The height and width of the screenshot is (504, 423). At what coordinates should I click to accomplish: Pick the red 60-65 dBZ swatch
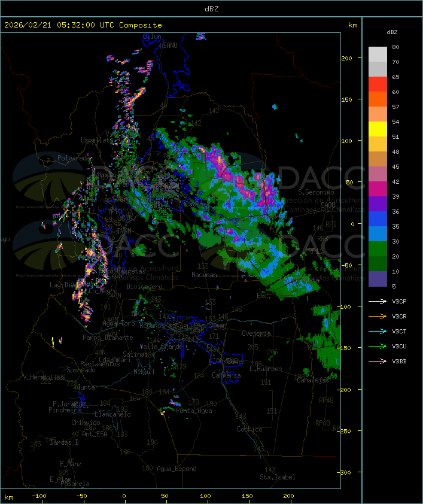378,84
